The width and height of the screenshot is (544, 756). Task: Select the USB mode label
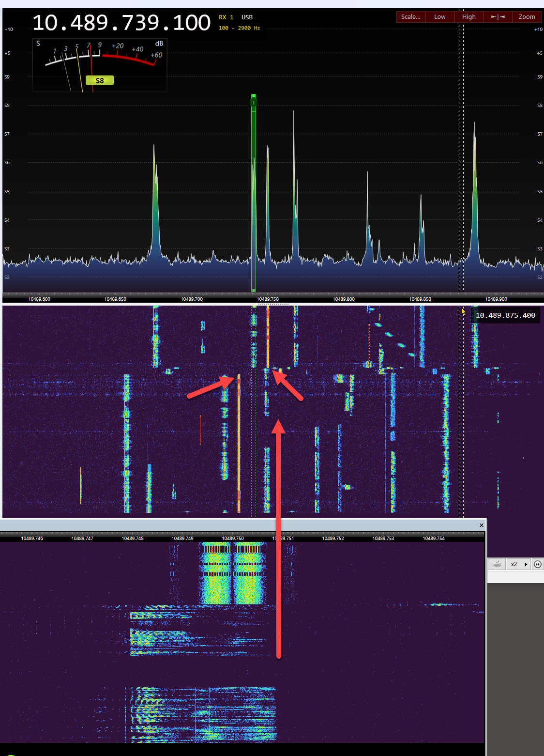click(x=247, y=17)
